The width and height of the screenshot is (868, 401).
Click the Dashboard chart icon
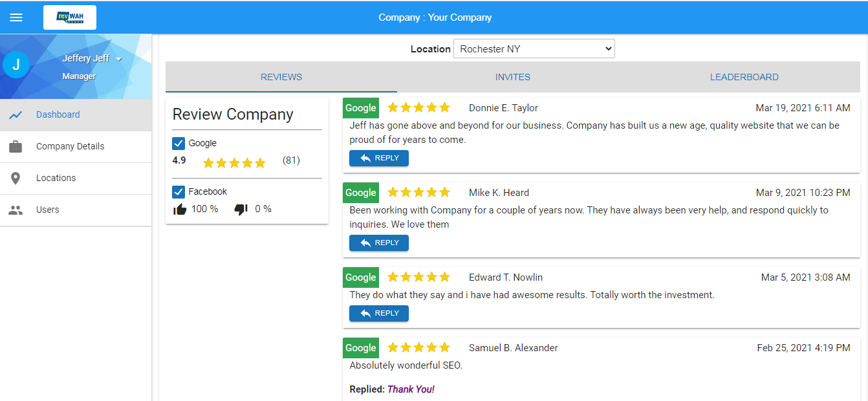coord(16,115)
